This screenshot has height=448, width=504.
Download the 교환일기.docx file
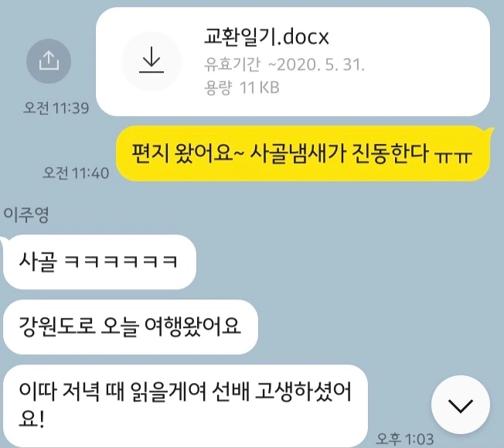(x=152, y=61)
